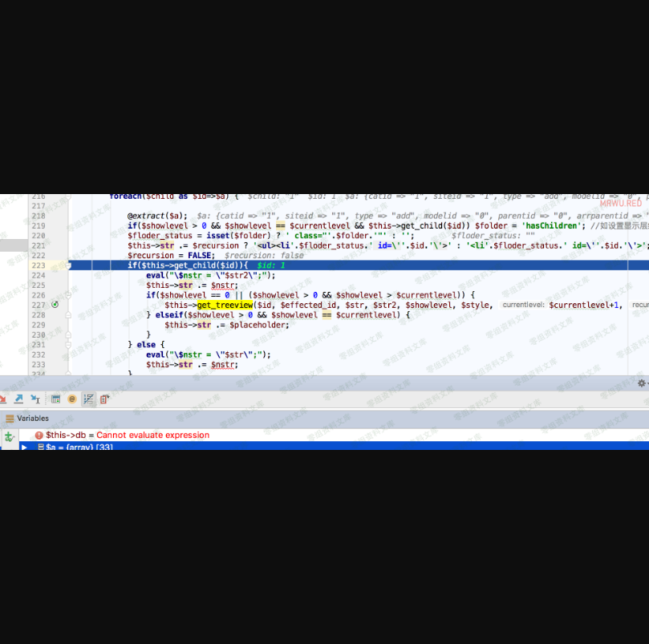
Task: Toggle the fold marker on line 231
Action: click(x=69, y=344)
